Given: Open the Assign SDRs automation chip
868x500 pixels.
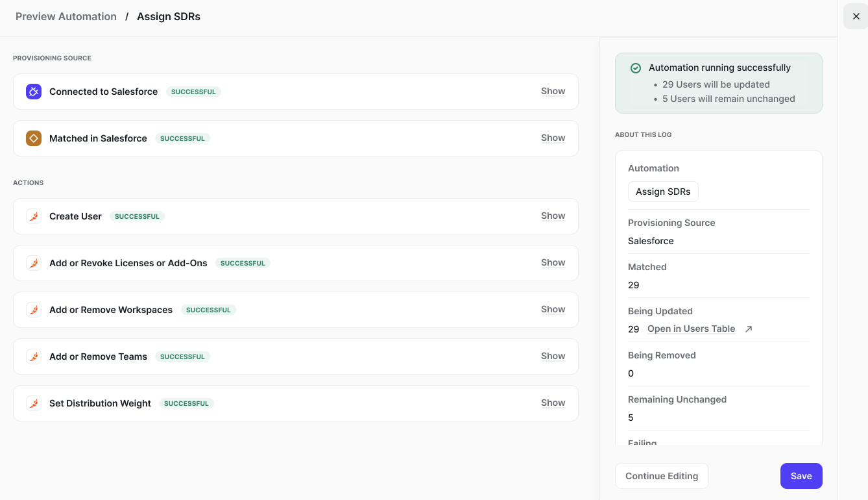Looking at the screenshot, I should 663,192.
